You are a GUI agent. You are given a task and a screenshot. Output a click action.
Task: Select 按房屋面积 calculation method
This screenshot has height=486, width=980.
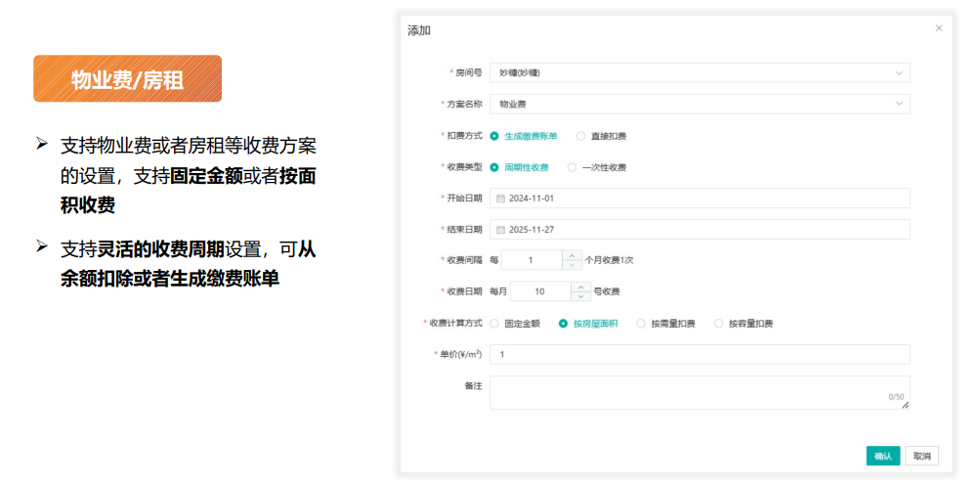click(588, 324)
